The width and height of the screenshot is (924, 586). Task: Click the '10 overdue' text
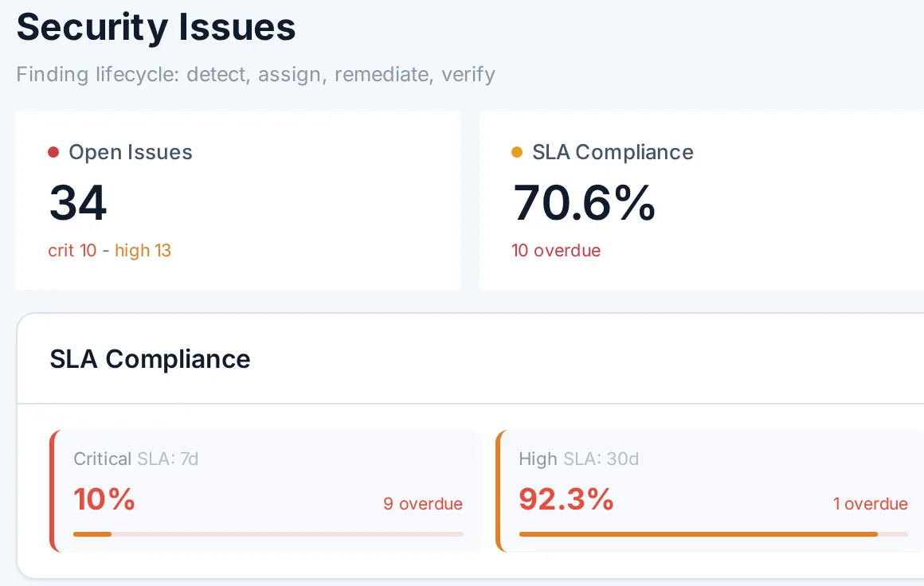(556, 250)
